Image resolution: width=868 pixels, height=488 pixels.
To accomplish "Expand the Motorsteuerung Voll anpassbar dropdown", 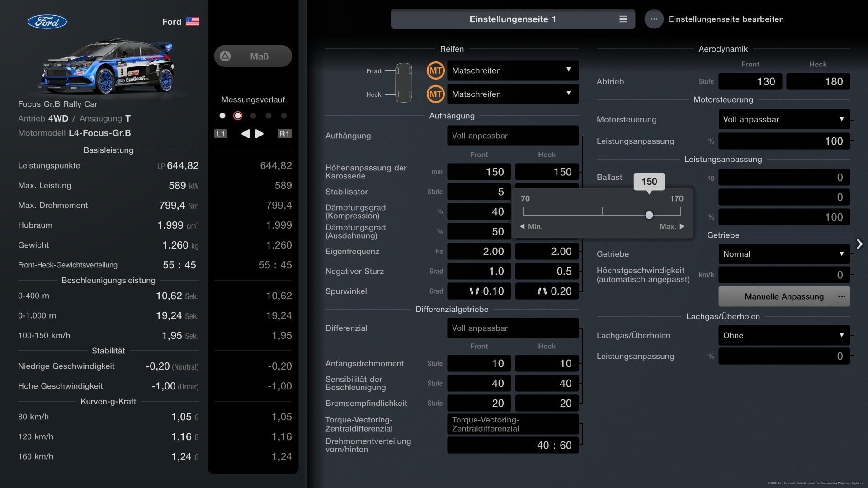I will pyautogui.click(x=783, y=119).
